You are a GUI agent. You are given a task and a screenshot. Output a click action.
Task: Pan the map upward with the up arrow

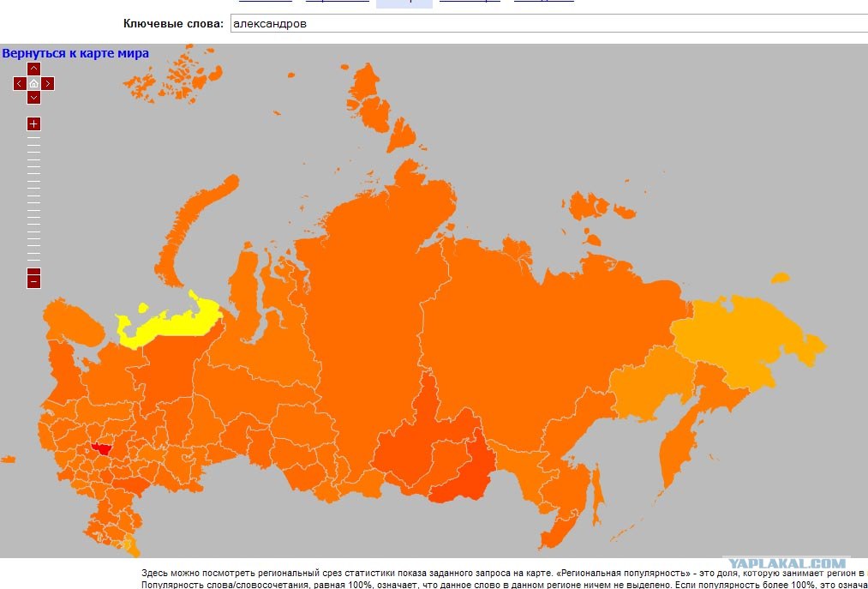click(x=33, y=69)
